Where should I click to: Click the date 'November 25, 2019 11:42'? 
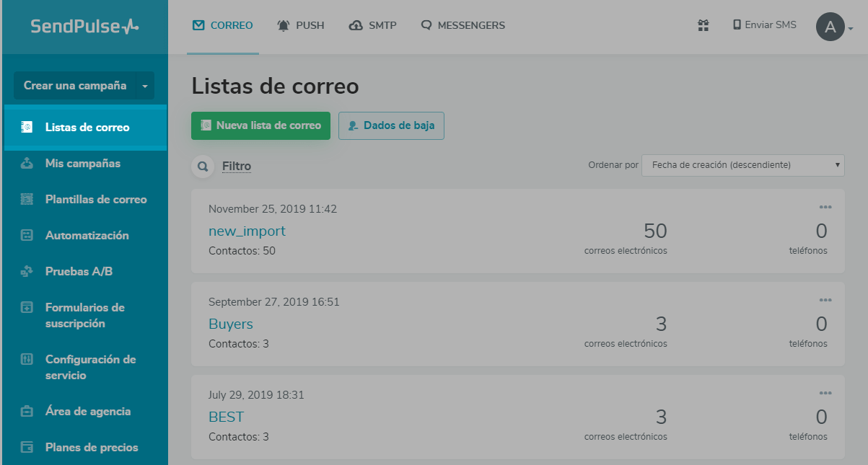[x=273, y=209]
